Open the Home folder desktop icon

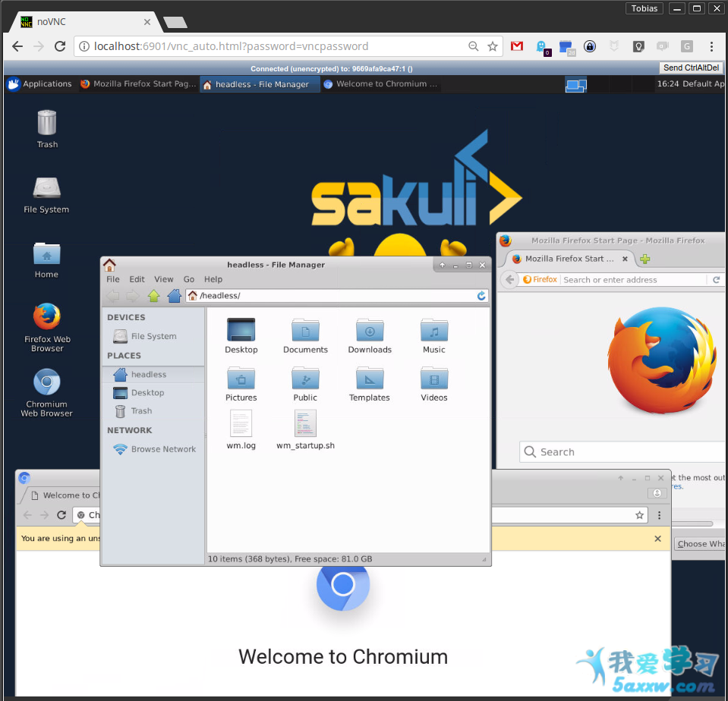tap(46, 259)
